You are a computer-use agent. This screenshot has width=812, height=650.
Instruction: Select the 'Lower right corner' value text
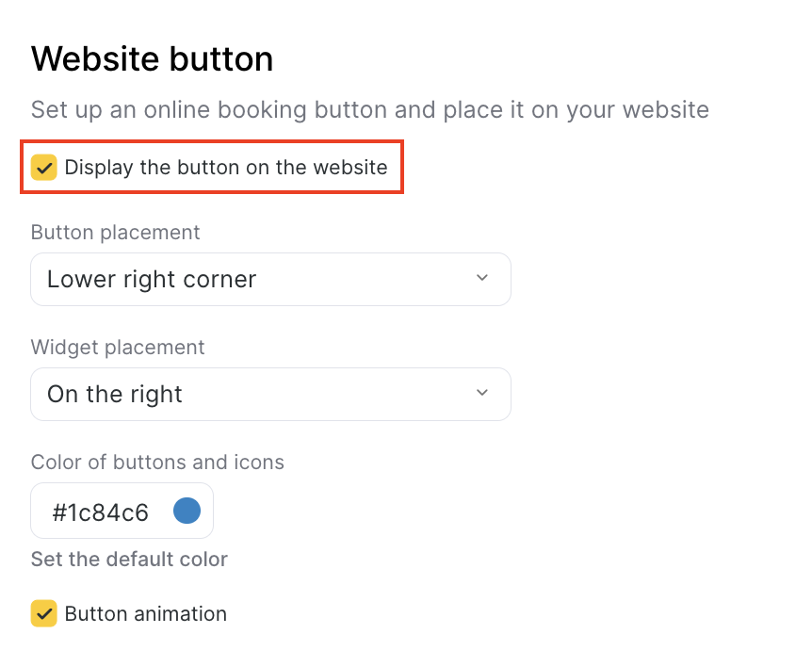click(x=152, y=280)
